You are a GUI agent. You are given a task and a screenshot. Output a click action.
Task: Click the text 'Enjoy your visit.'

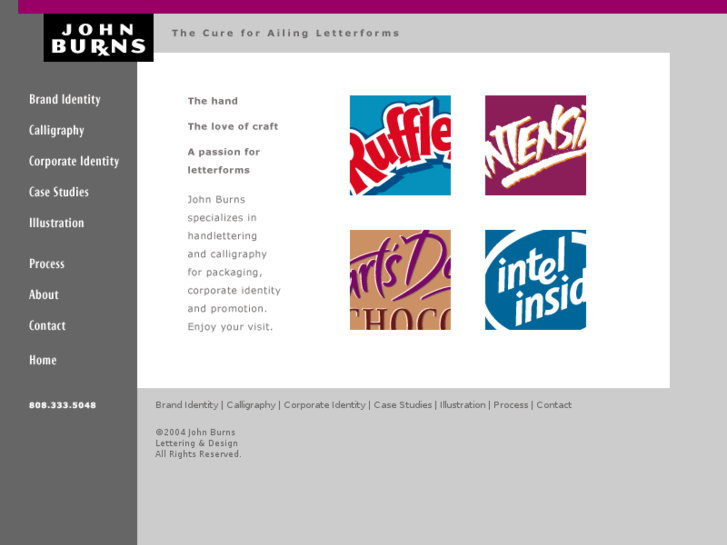(230, 327)
